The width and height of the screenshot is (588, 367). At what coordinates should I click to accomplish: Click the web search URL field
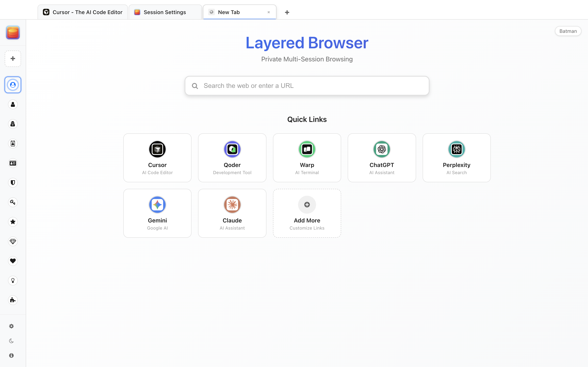coord(307,86)
